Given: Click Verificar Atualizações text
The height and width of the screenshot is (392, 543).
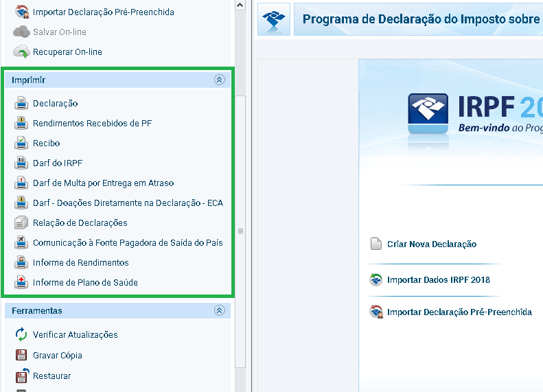Looking at the screenshot, I should [x=75, y=335].
